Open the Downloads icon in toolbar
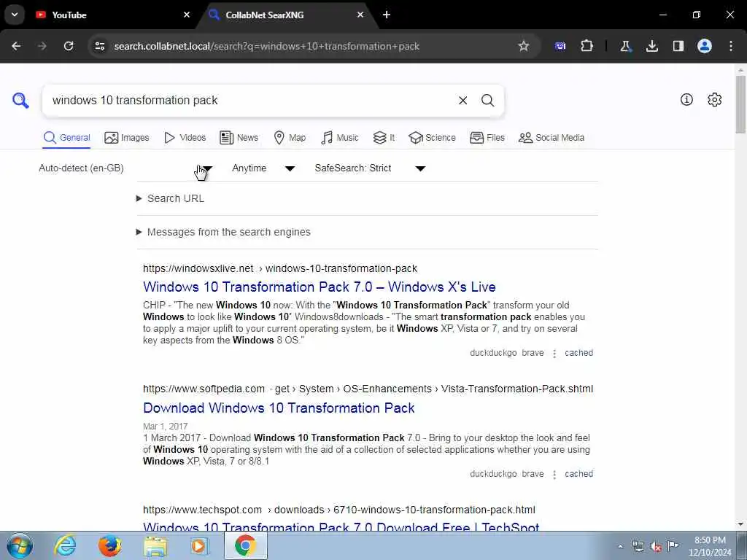 [x=651, y=46]
